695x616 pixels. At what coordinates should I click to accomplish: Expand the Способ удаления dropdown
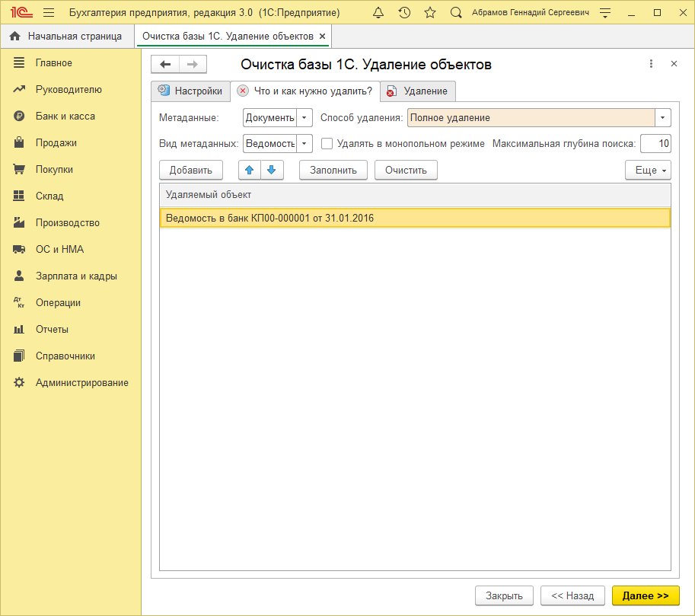(663, 118)
